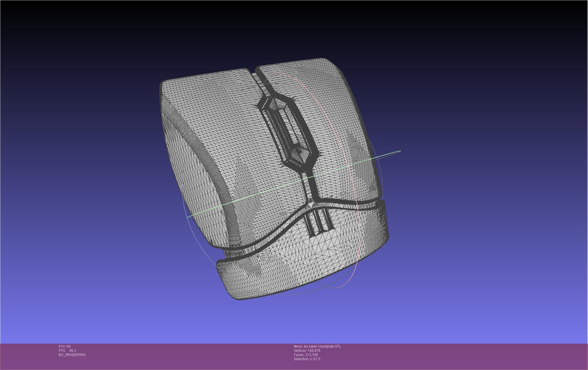Image resolution: width=588 pixels, height=370 pixels.
Task: Click the 'Selection: v: 0 f: 0' line
Action: (x=307, y=359)
